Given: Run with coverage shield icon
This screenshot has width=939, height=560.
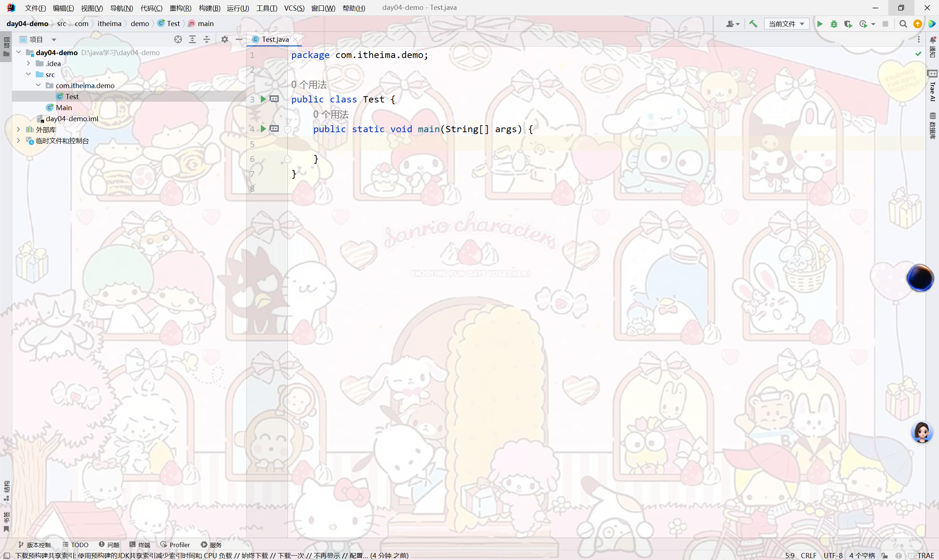Looking at the screenshot, I should pos(848,24).
